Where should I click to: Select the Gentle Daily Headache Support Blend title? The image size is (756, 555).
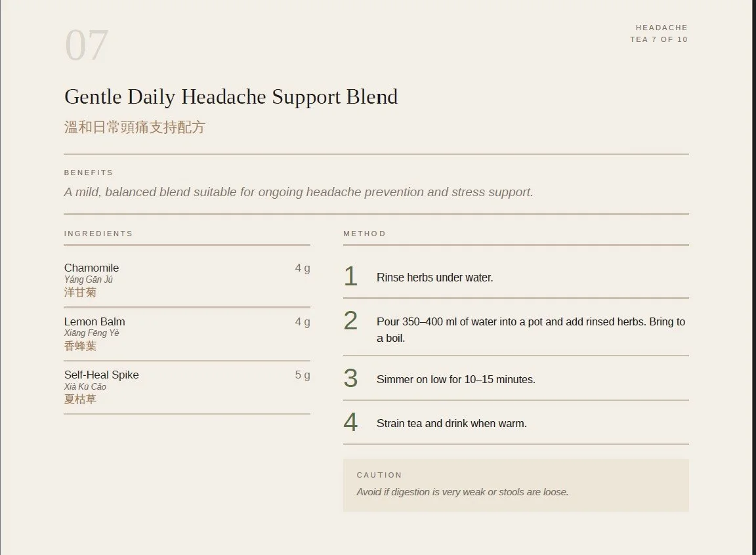(x=231, y=97)
